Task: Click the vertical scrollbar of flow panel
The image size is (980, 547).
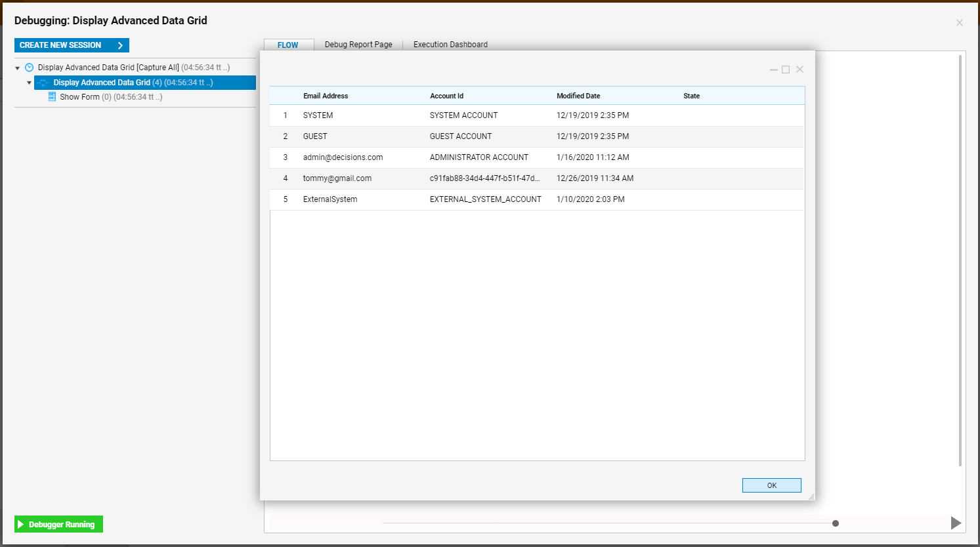Action: (960, 260)
